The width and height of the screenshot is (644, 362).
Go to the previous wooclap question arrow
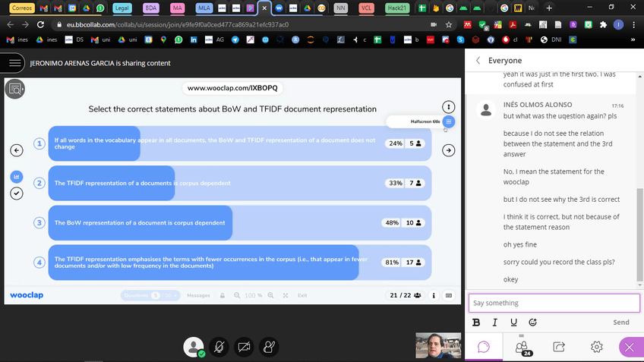point(17,150)
